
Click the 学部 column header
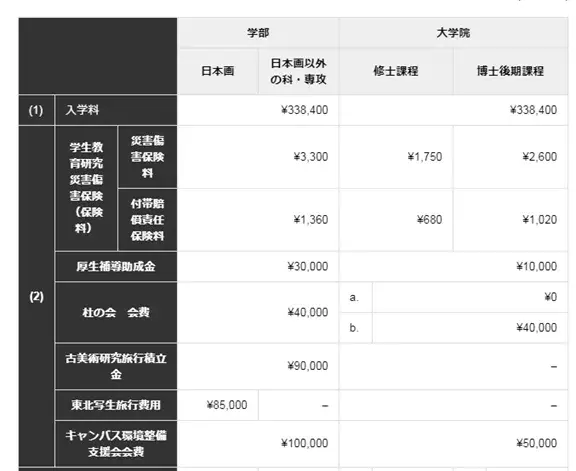point(258,33)
